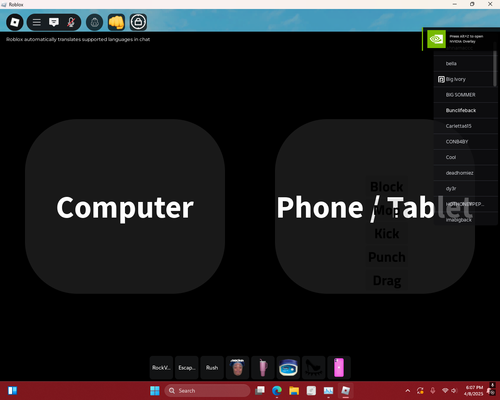Image resolution: width=500 pixels, height=400 pixels.
Task: Show hidden system tray icons
Action: click(x=408, y=391)
